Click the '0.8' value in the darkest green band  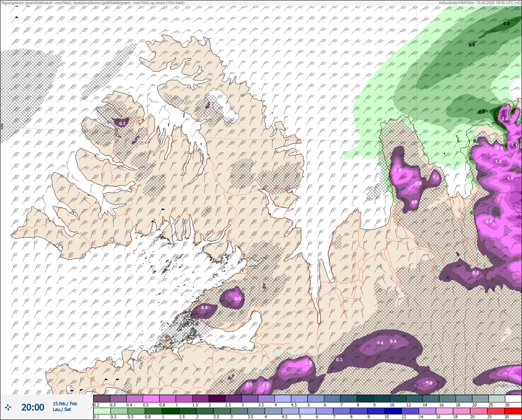coord(507,24)
